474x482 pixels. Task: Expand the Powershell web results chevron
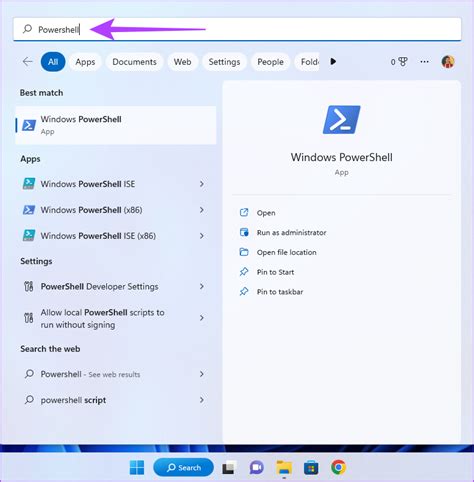(202, 374)
